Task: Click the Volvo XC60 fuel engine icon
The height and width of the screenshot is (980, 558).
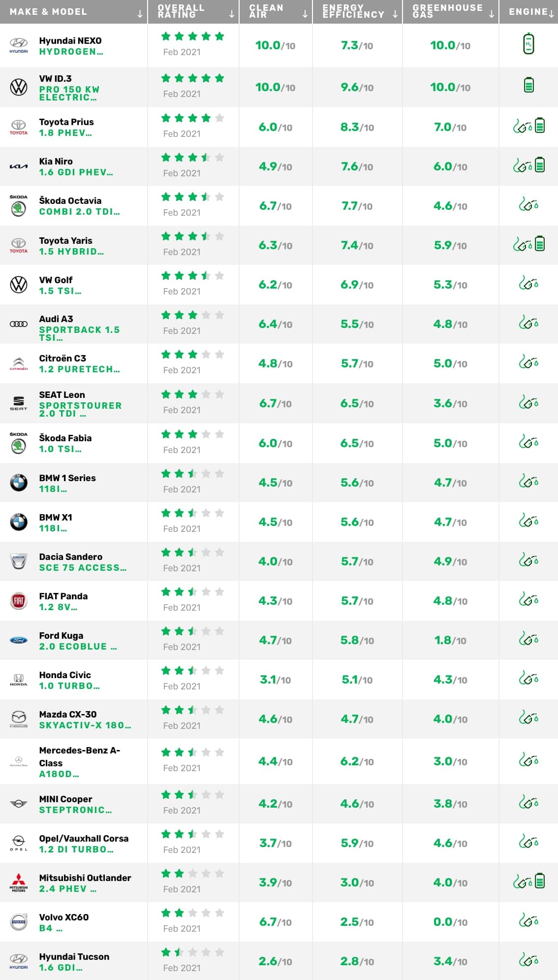Action: point(528,920)
